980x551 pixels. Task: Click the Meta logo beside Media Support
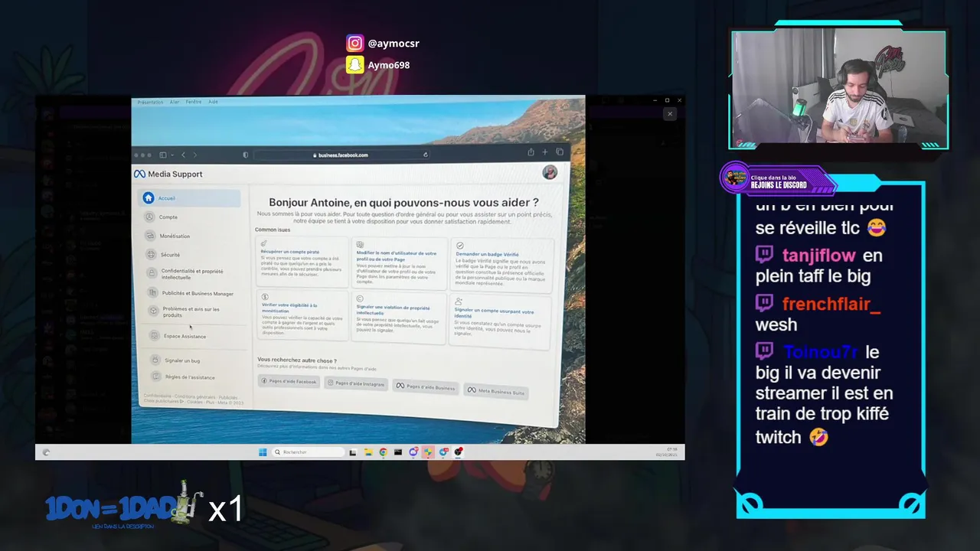coord(139,174)
